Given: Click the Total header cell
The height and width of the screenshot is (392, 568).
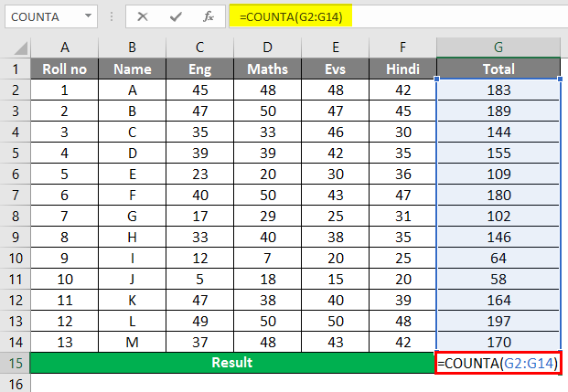Looking at the screenshot, I should pos(498,69).
